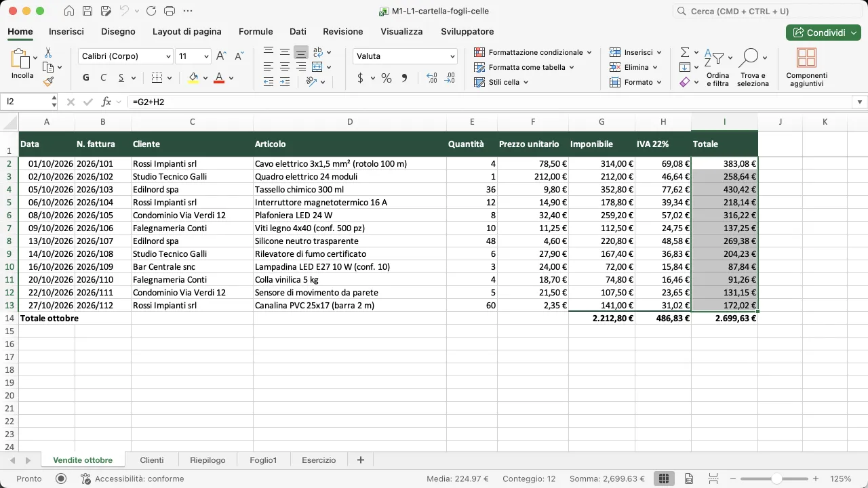Toggle center horizontal alignment

tap(285, 67)
